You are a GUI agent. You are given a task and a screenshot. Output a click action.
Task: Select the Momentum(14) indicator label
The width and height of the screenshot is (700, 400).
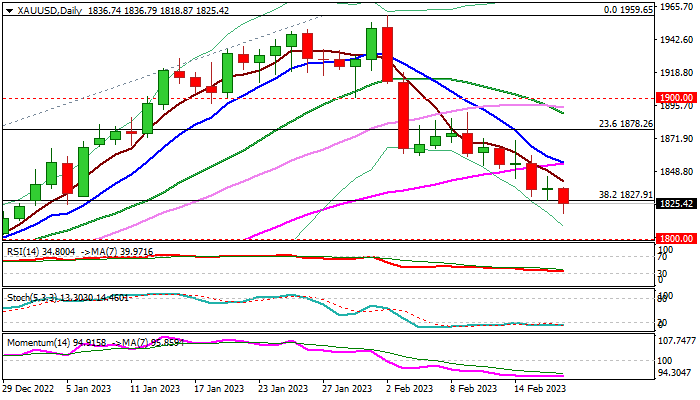[37, 343]
